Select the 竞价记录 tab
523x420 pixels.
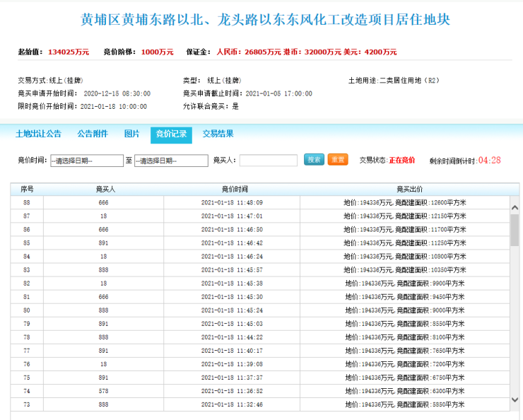click(171, 134)
